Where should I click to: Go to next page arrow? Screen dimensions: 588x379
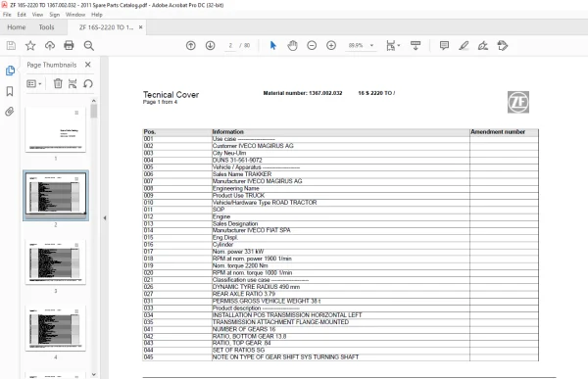click(x=210, y=46)
